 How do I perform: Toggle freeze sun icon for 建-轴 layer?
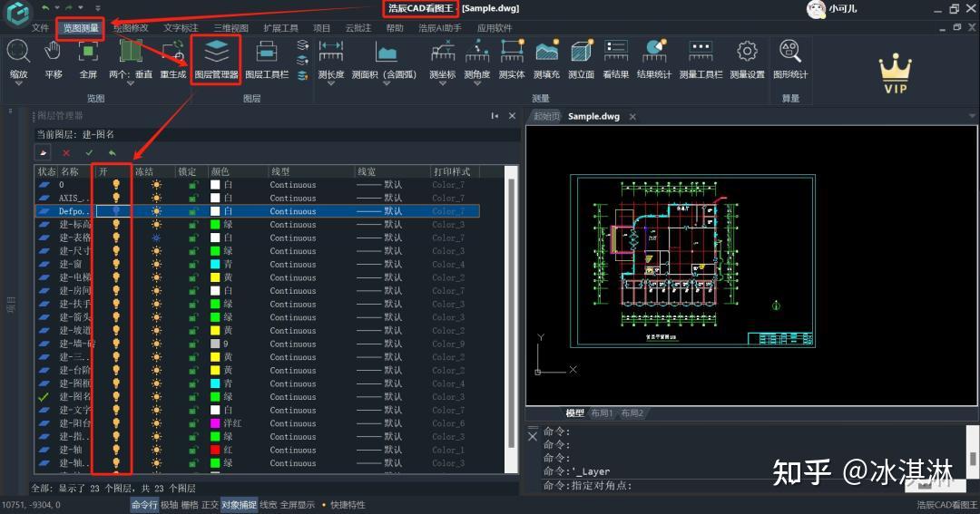tap(156, 450)
